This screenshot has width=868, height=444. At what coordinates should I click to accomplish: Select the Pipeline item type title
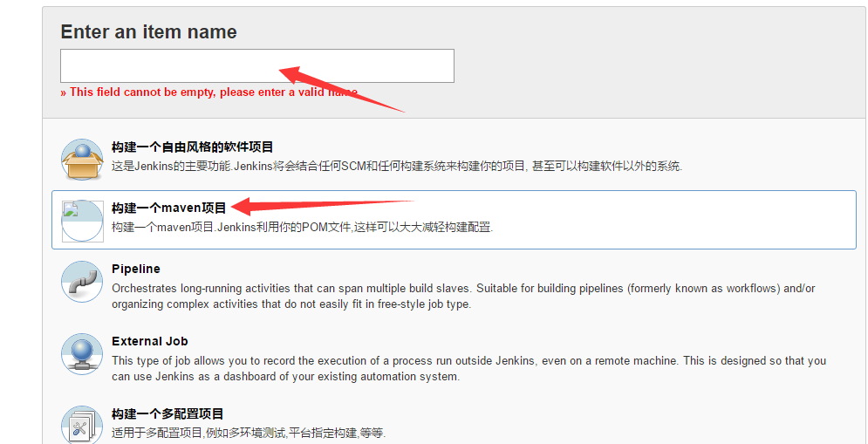(x=136, y=269)
